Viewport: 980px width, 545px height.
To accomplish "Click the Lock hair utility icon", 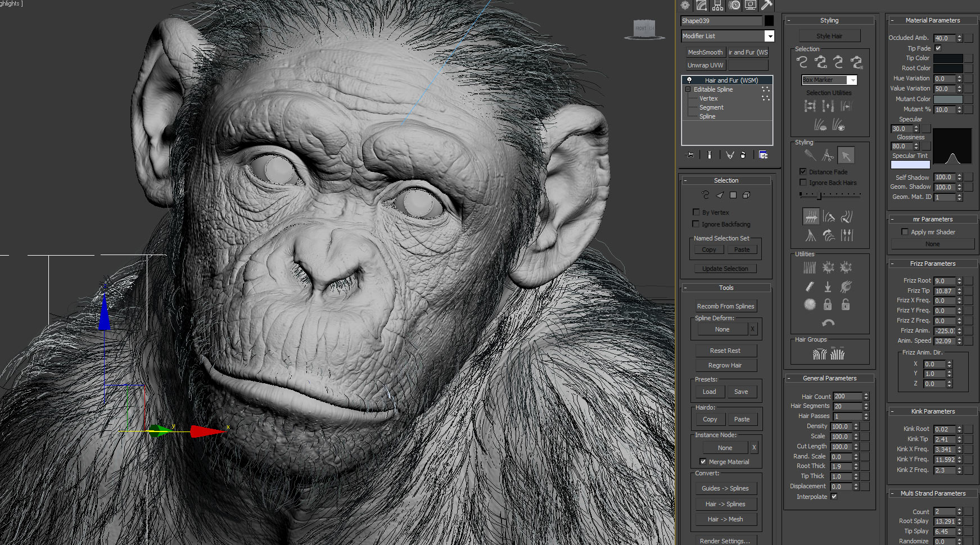I will [x=828, y=305].
